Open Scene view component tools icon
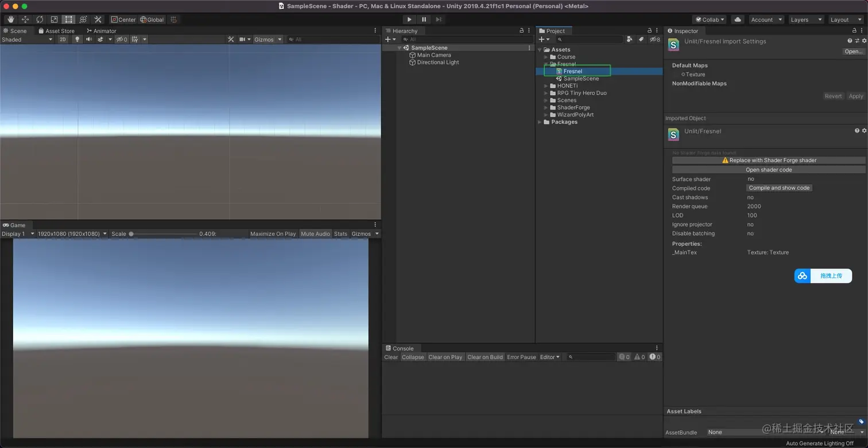Viewport: 868px width, 448px height. (x=231, y=40)
